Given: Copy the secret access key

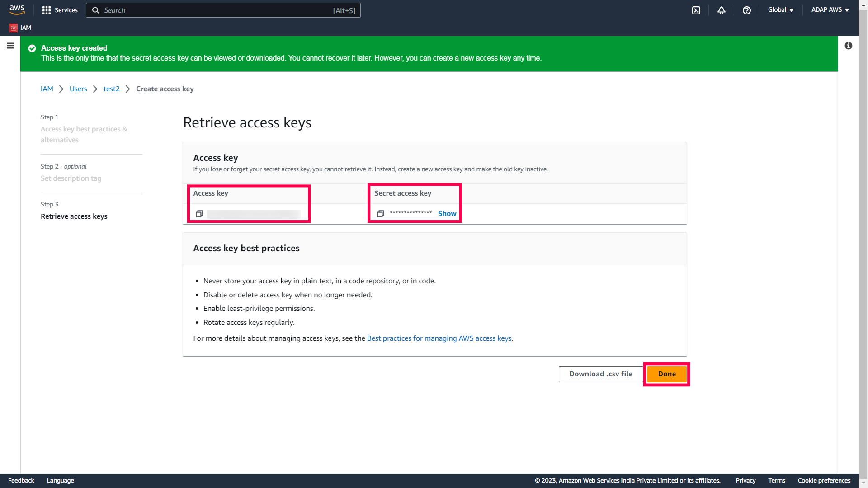Looking at the screenshot, I should (381, 214).
